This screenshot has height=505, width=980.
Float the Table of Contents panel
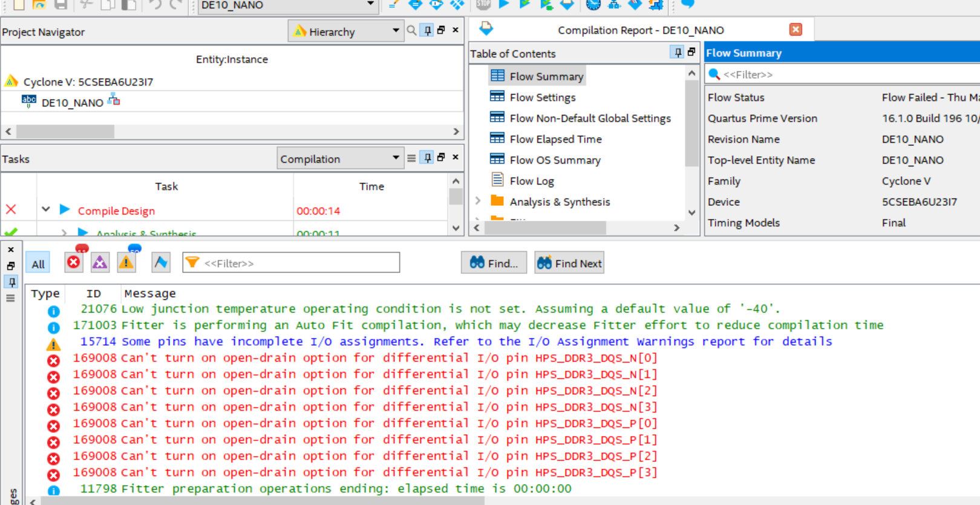pyautogui.click(x=691, y=52)
